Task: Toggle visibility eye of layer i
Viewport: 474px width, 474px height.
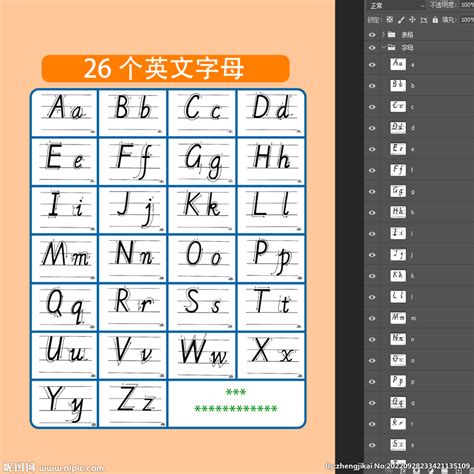Action: [372, 234]
